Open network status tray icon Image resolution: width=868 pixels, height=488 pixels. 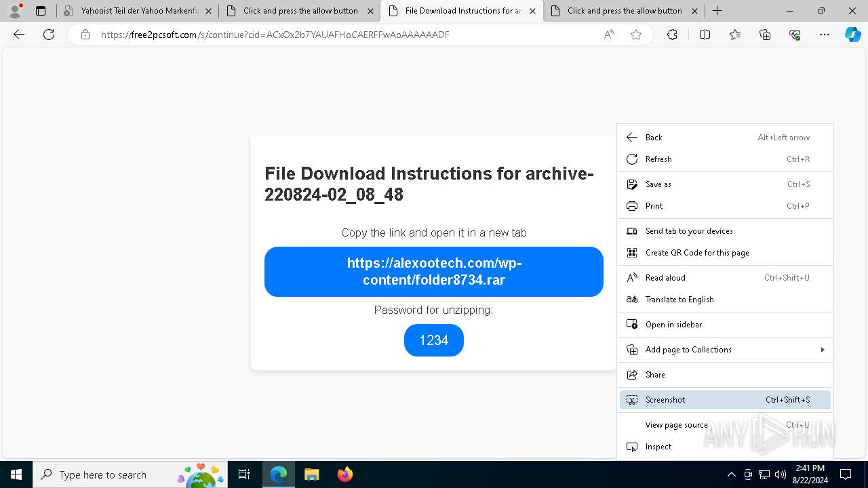point(764,474)
